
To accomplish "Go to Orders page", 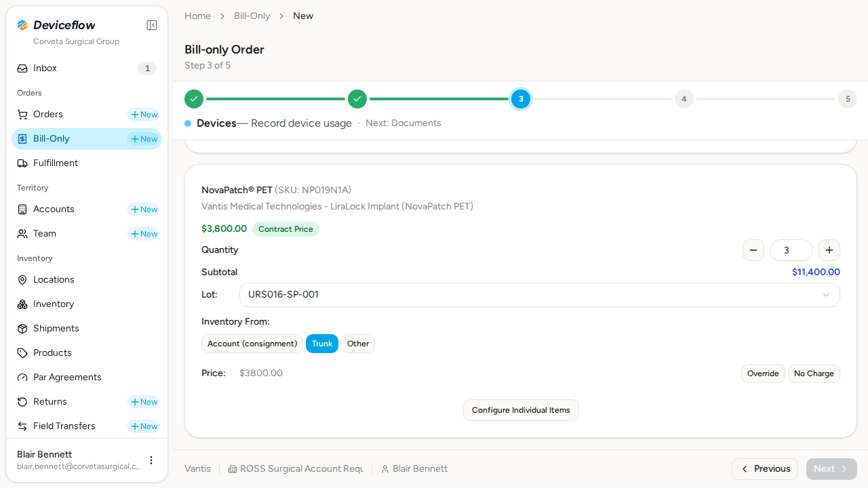I will click(x=48, y=115).
